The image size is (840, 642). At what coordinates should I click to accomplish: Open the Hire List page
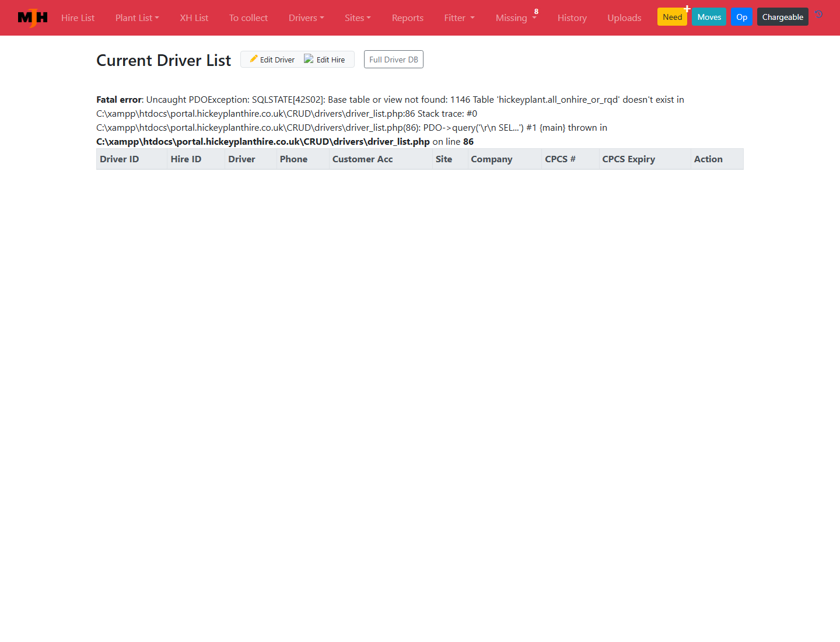pos(78,18)
